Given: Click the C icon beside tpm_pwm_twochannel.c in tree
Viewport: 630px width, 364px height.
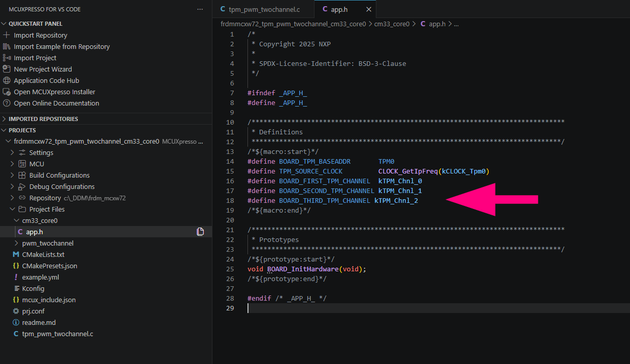Looking at the screenshot, I should (x=16, y=334).
